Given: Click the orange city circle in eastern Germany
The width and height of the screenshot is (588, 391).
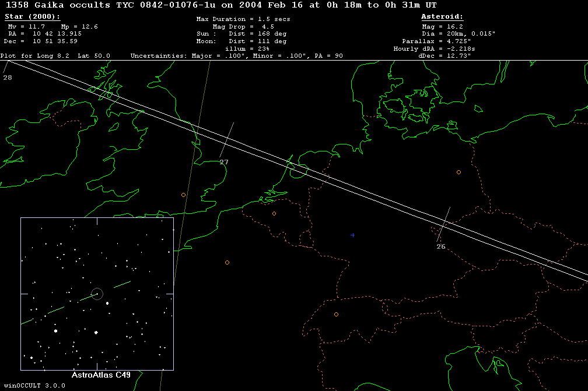Looking at the screenshot, I should tap(459, 172).
